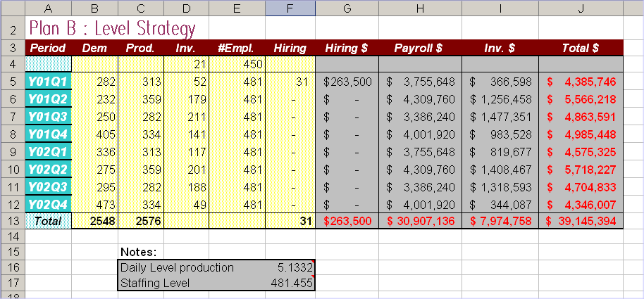Select inventory value 49
This screenshot has width=644, height=299.
pos(186,204)
